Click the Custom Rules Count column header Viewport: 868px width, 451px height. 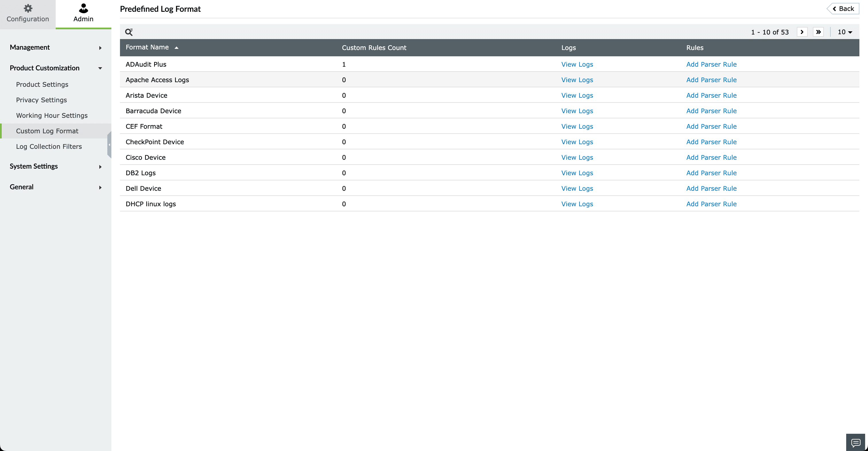[374, 48]
